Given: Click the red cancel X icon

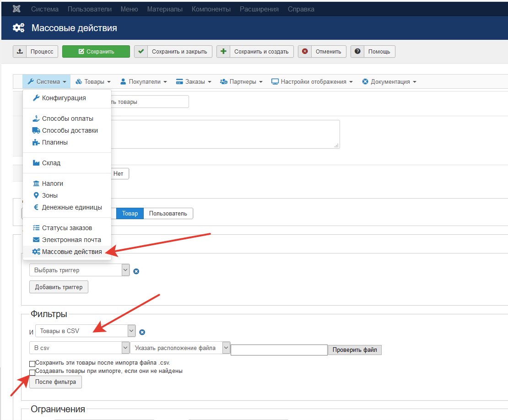Looking at the screenshot, I should pyautogui.click(x=305, y=52).
